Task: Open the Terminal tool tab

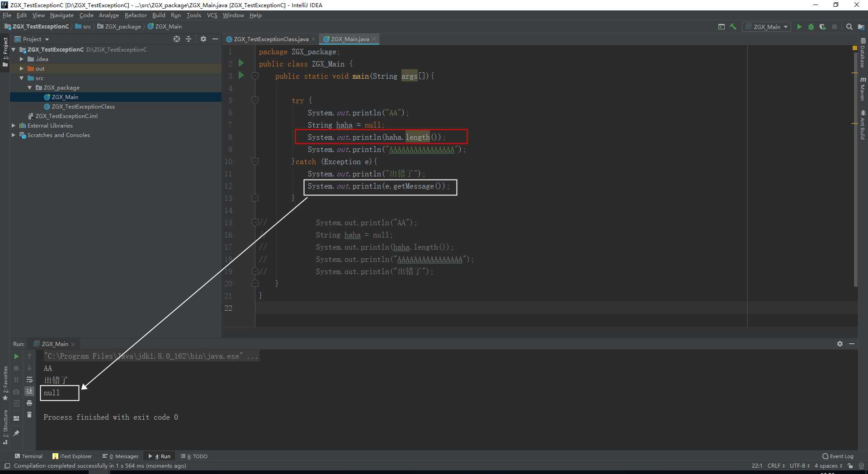Action: click(x=28, y=456)
